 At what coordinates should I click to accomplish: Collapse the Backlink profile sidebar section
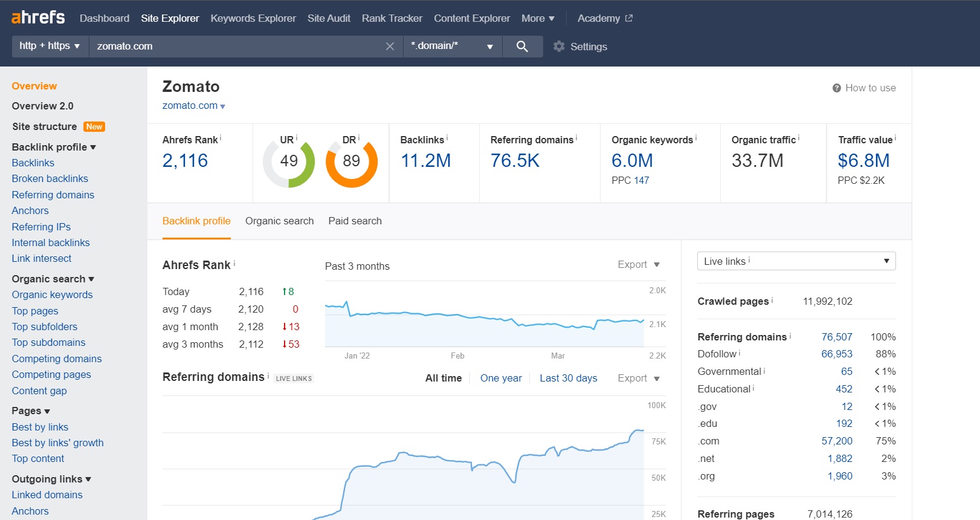(54, 147)
